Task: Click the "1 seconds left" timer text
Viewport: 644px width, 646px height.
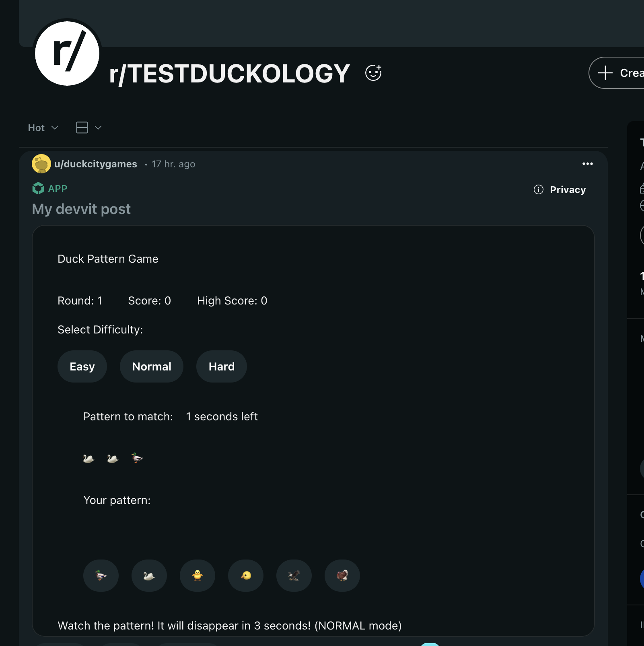Action: click(222, 416)
